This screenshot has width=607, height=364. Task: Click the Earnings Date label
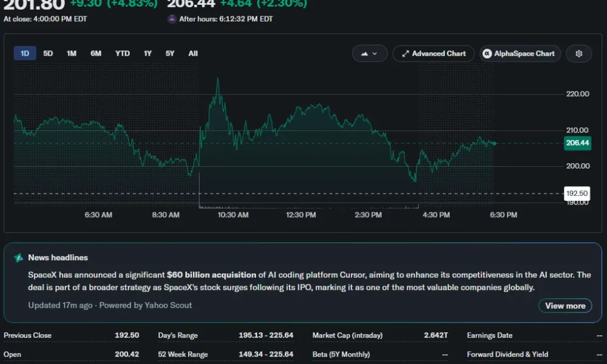490,335
